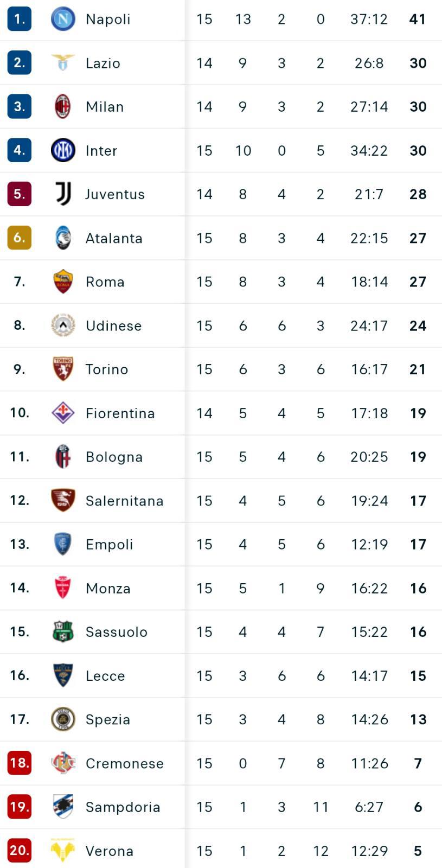Click the Monza red crest
442x868 pixels.
(x=63, y=588)
